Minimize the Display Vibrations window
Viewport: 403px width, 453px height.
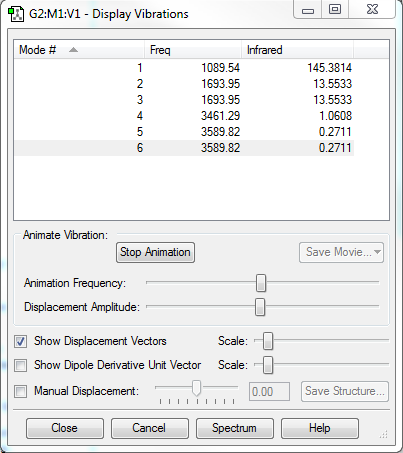(x=308, y=10)
